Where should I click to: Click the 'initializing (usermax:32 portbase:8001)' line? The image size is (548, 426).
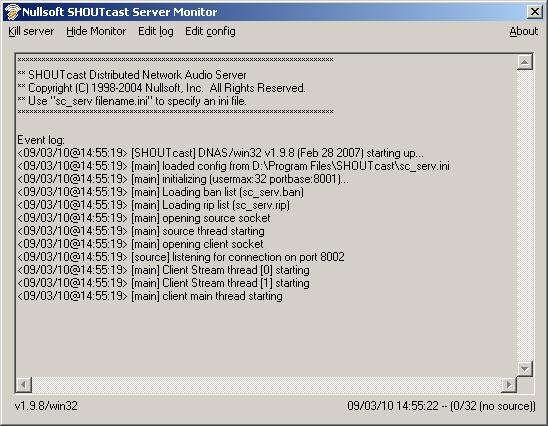pyautogui.click(x=183, y=179)
